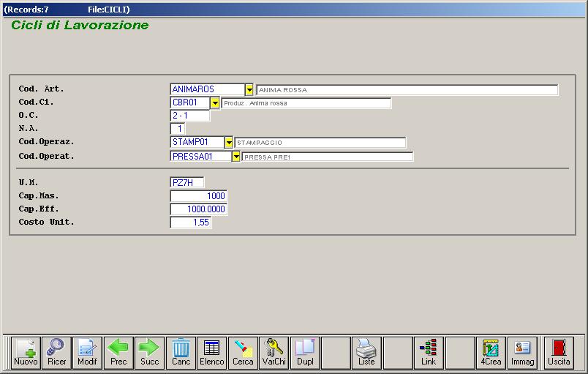Click the CBR01 cycle code field
Viewport: 588px width, 374px height.
(190, 102)
